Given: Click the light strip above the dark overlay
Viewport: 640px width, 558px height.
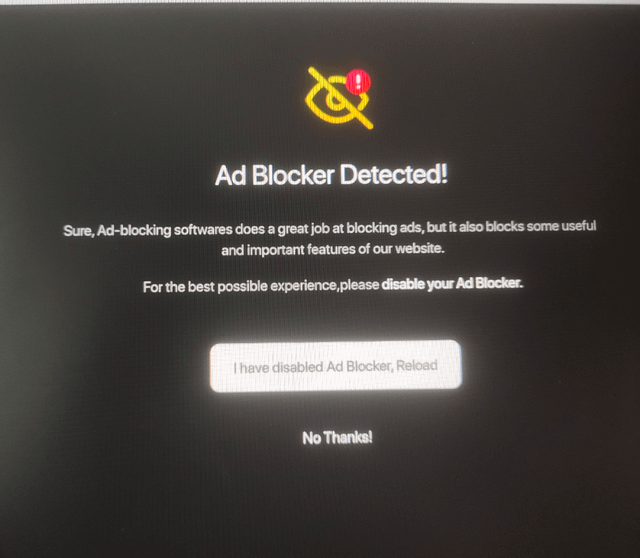Looking at the screenshot, I should (320, 2).
